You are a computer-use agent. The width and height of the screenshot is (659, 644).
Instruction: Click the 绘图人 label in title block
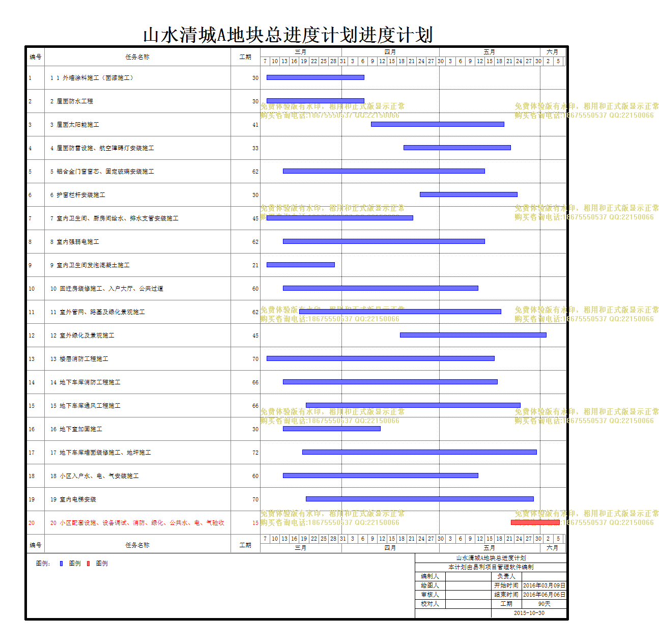[430, 585]
